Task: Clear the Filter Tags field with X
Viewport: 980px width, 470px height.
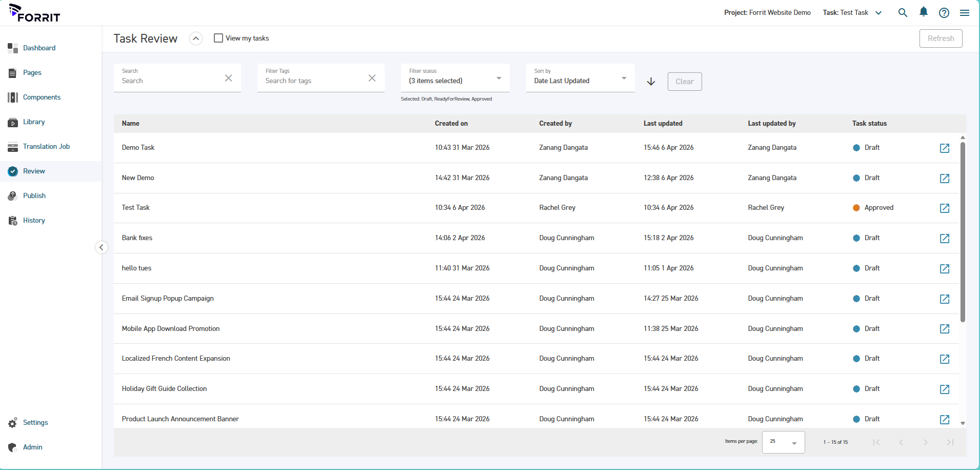Action: click(372, 78)
